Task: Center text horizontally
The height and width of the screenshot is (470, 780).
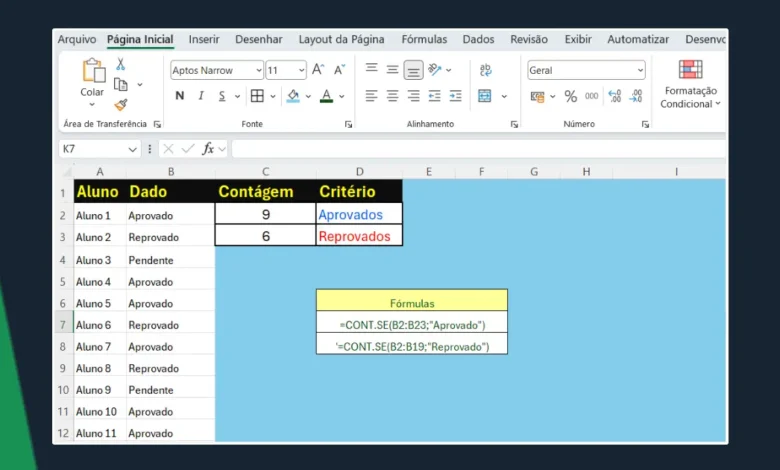Action: pyautogui.click(x=392, y=95)
